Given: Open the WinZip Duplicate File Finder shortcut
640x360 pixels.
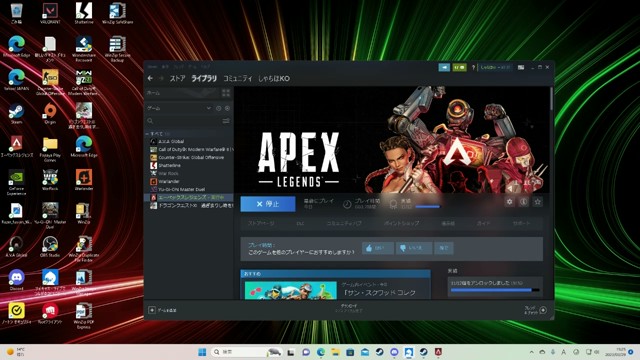Looking at the screenshot, I should 84,249.
